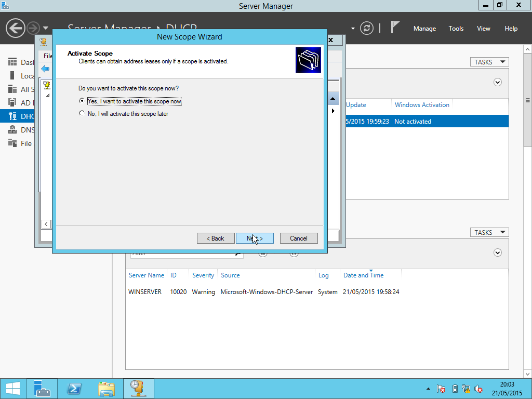Open the Help menu
Screen dimensions: 532x399
pyautogui.click(x=511, y=29)
